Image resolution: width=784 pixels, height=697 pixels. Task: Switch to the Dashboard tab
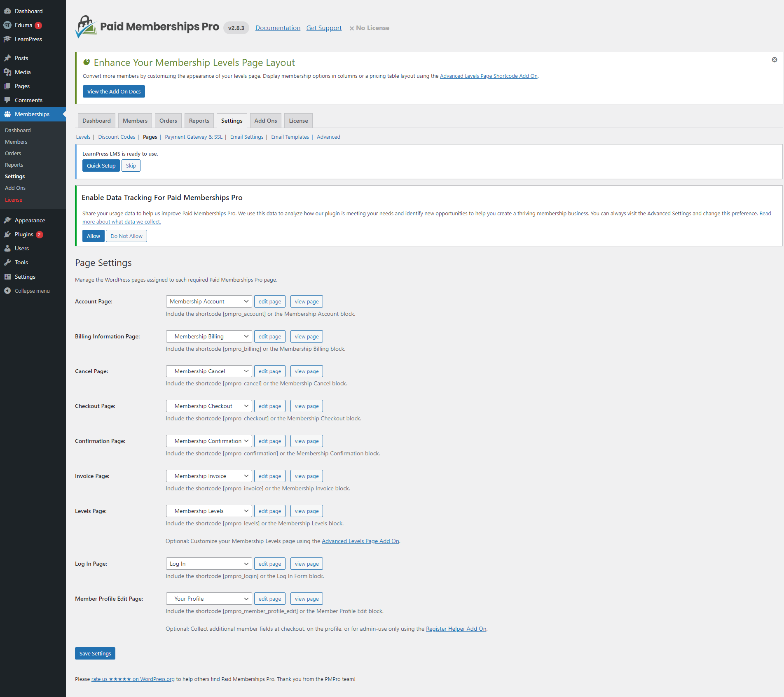coord(96,121)
